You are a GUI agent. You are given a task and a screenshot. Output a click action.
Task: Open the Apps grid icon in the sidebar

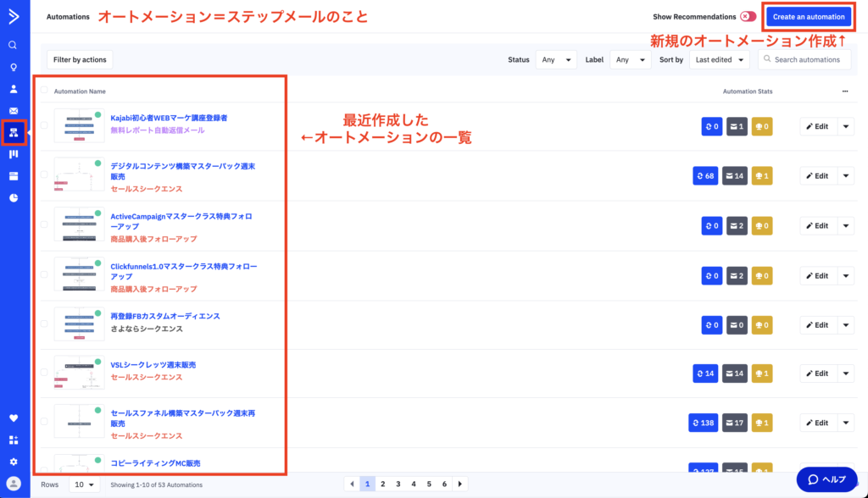point(13,440)
